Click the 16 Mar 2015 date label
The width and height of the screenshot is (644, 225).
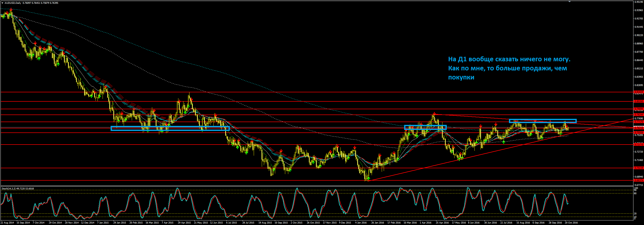tap(152, 223)
